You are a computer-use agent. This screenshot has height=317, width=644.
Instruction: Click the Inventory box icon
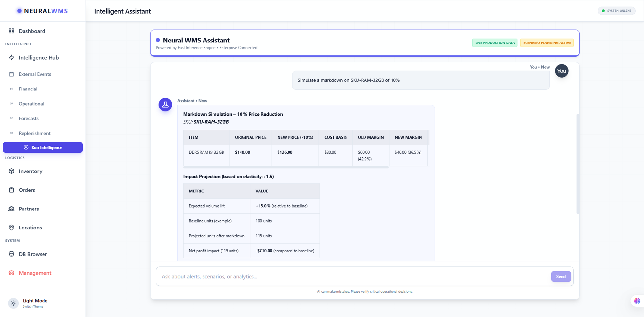[12, 171]
